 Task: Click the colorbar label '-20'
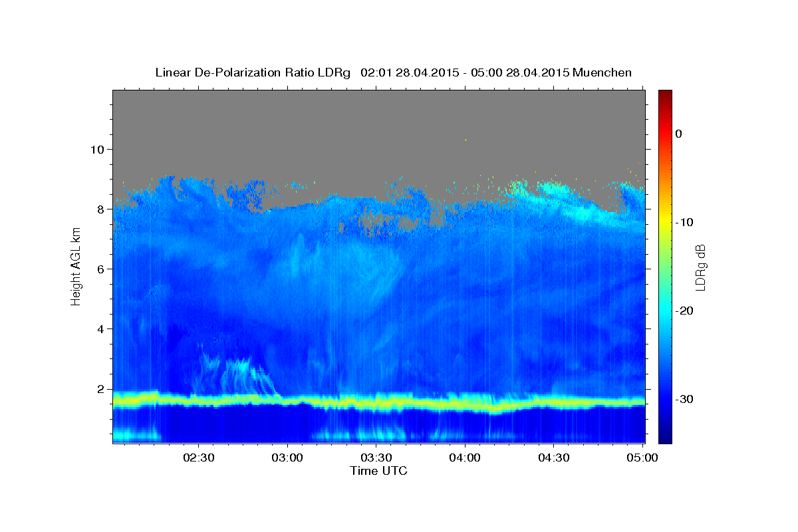click(x=684, y=311)
